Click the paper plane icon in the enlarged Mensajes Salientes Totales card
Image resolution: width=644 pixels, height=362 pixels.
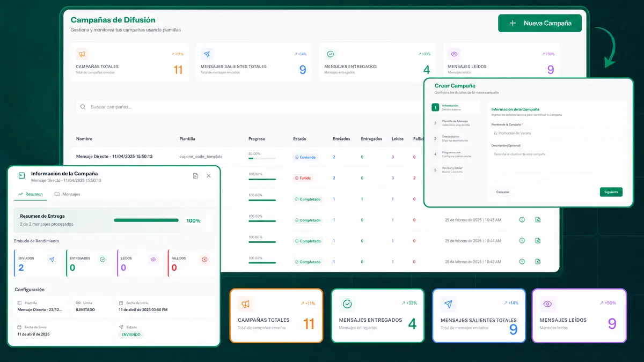[x=449, y=304]
